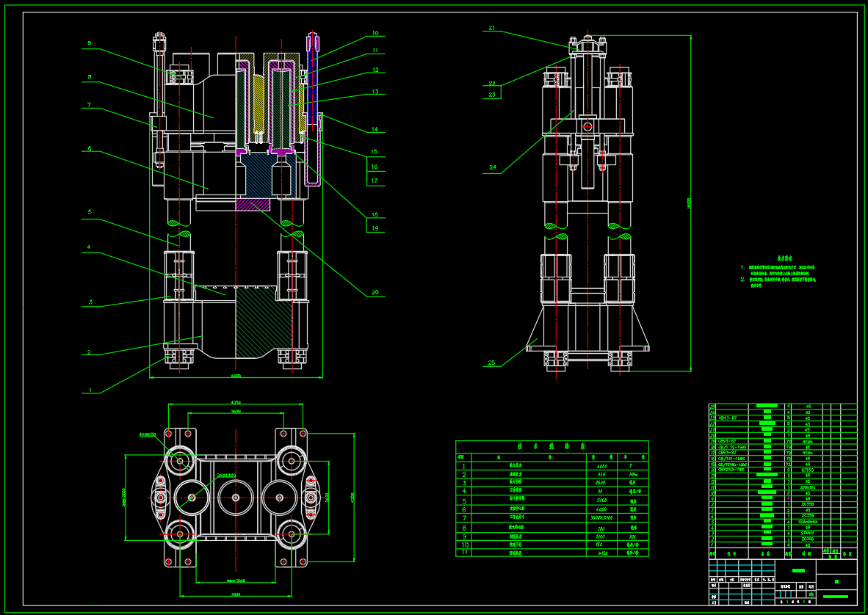The width and height of the screenshot is (868, 615).
Task: Select callout 24 in the side view
Action: pyautogui.click(x=493, y=167)
